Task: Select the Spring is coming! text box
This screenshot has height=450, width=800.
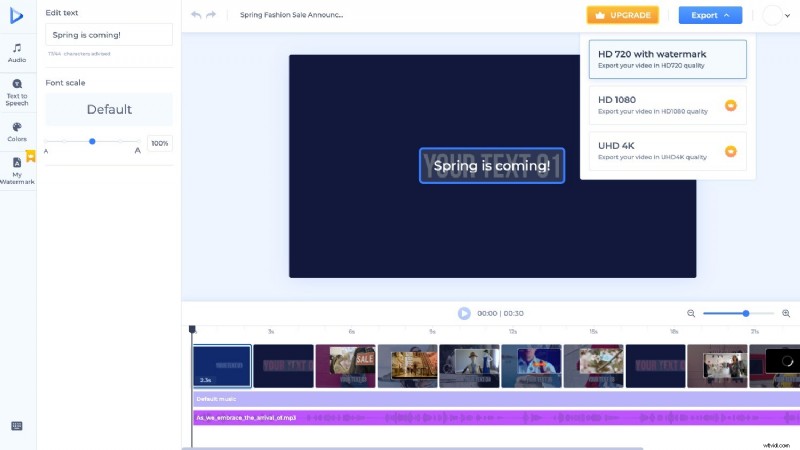Action: 492,165
